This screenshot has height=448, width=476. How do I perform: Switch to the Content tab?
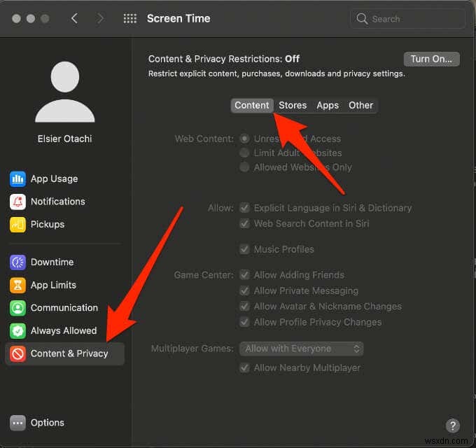point(252,105)
